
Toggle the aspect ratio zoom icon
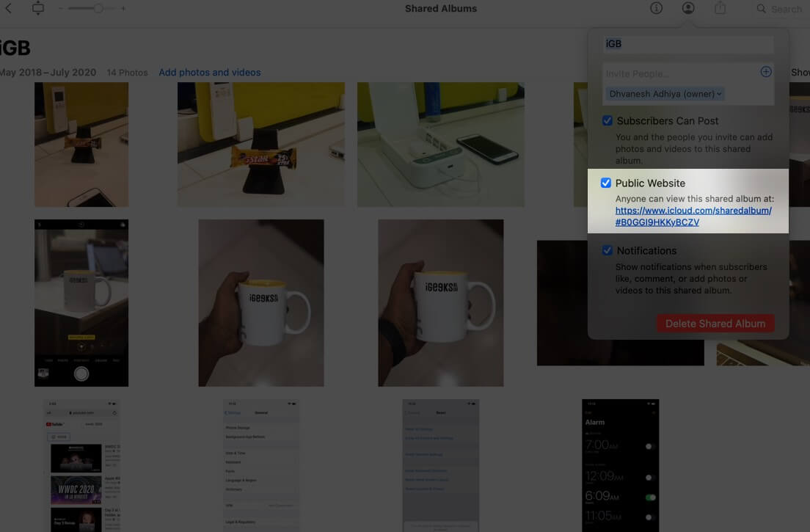pos(37,8)
